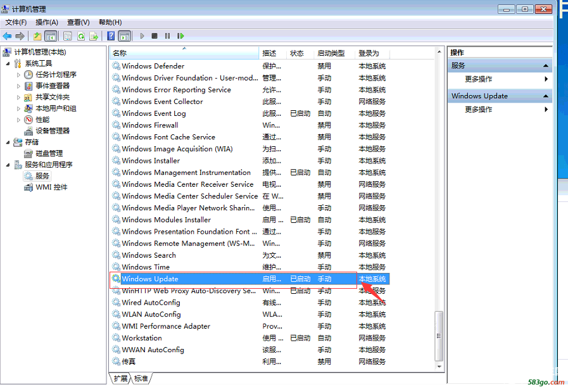Toggle the show/hide console tree icon
The width and height of the screenshot is (568, 392).
pos(51,36)
